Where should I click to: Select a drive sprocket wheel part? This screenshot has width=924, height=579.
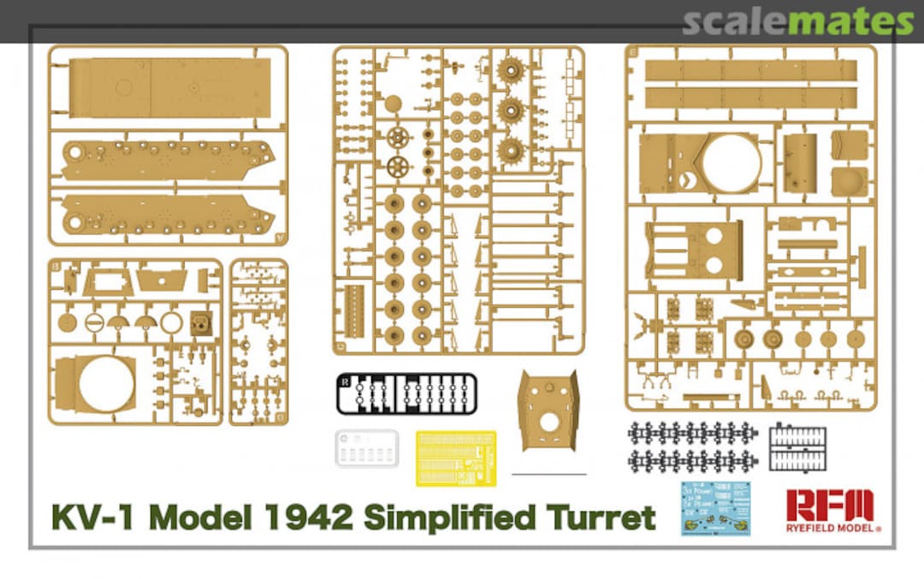point(510,111)
